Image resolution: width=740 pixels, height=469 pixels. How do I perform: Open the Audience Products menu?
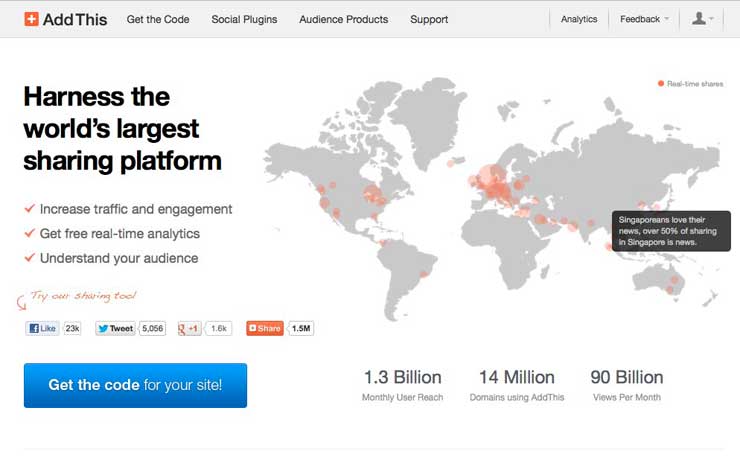click(344, 19)
